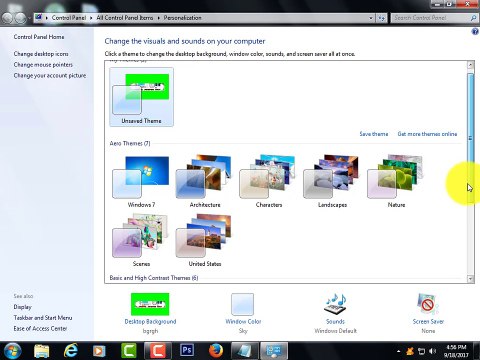Click the address bar refresh button
Image resolution: width=480 pixels, height=360 pixels.
click(x=382, y=18)
